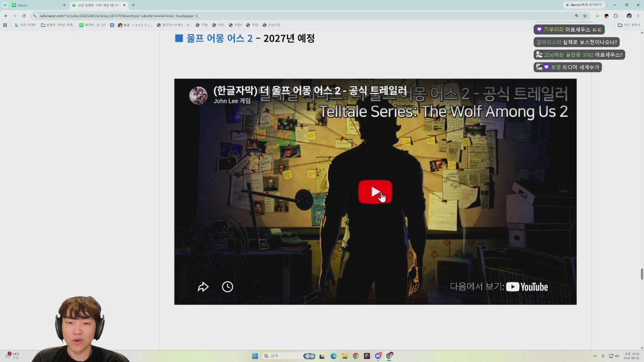644x362 pixels.
Task: Click the Gemini ask button
Action: tap(584, 5)
